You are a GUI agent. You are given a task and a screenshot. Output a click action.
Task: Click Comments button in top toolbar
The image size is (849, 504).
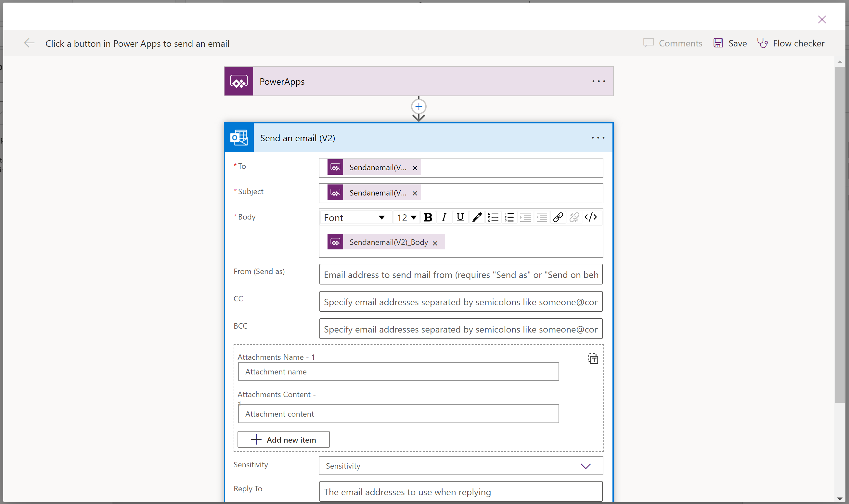[x=672, y=43]
